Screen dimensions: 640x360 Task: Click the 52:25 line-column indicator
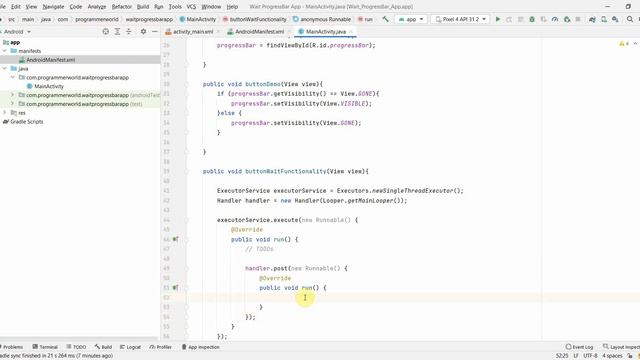click(562, 356)
